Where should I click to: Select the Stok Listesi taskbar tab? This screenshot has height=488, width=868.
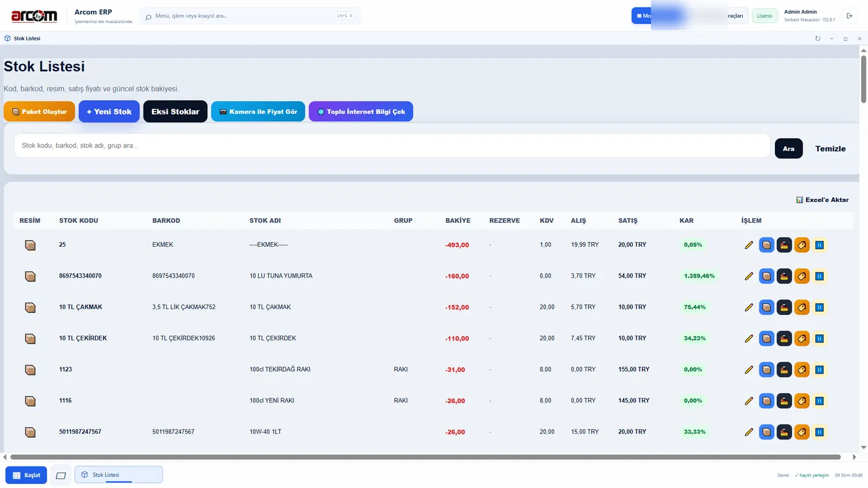(119, 475)
